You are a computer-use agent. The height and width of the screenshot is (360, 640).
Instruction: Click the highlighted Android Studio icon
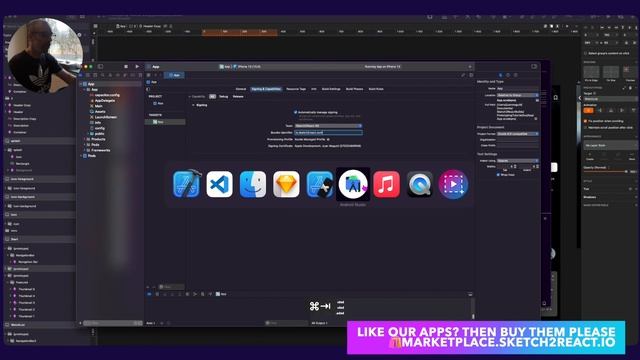click(x=353, y=184)
